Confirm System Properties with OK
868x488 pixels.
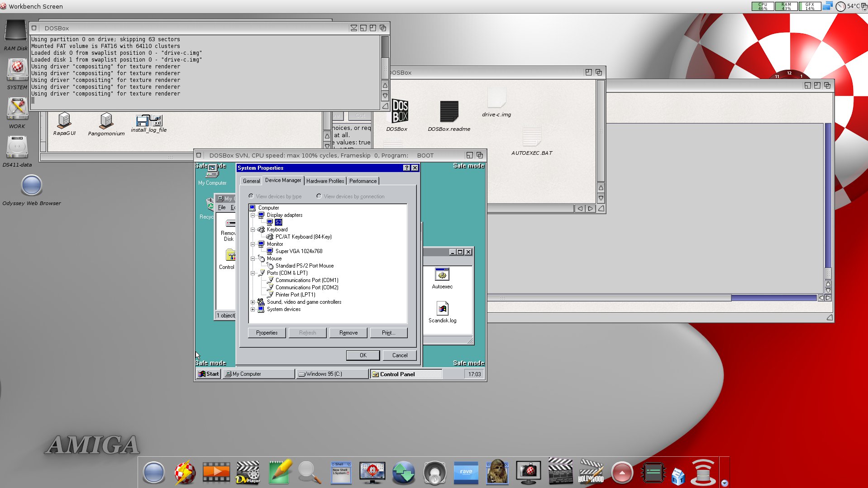tap(363, 355)
